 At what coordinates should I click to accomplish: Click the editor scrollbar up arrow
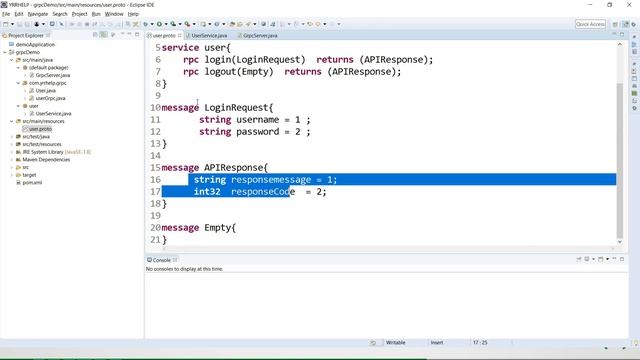pos(620,44)
